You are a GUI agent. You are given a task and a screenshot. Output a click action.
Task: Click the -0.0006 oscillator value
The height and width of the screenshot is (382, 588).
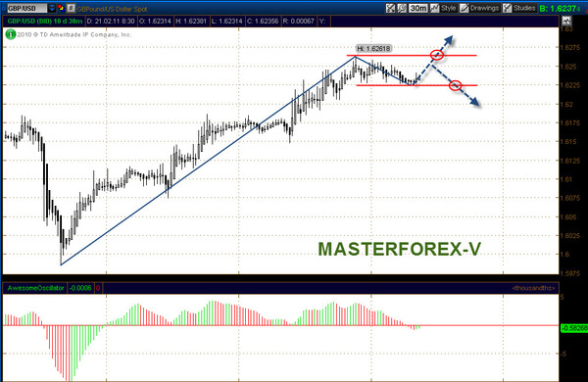[x=80, y=288]
